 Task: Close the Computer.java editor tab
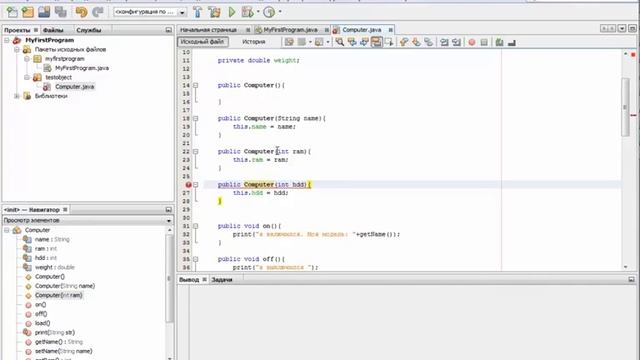coord(391,30)
